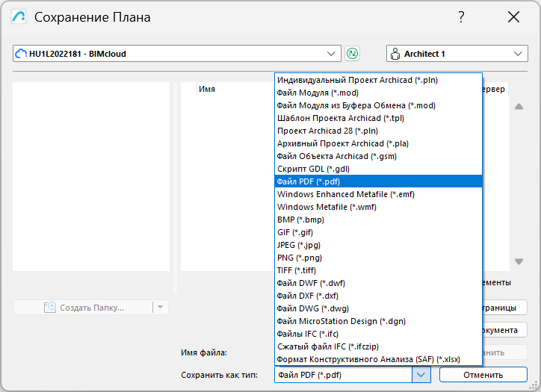
Task: Choose JPEG (*.jpg) format
Action: tap(379, 245)
